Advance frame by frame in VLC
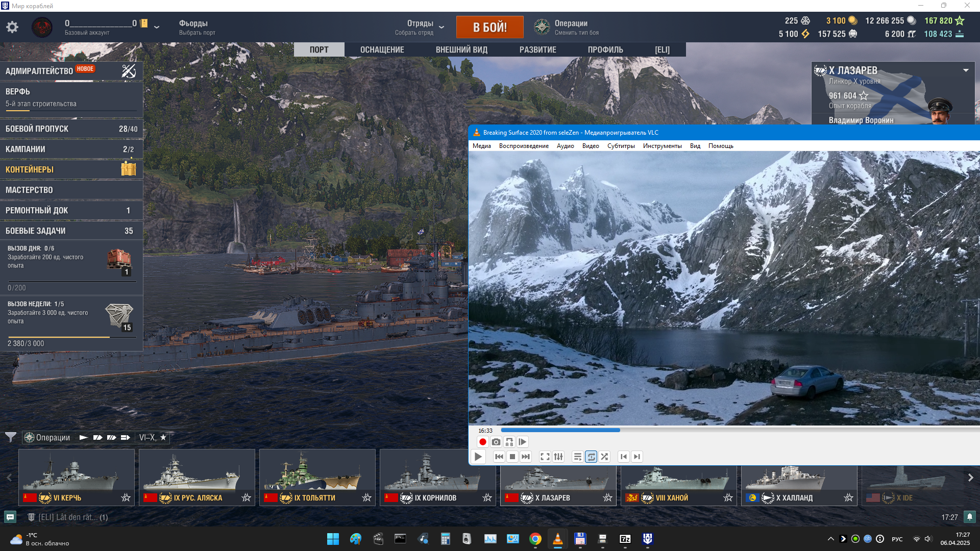The image size is (980, 551). pyautogui.click(x=522, y=442)
